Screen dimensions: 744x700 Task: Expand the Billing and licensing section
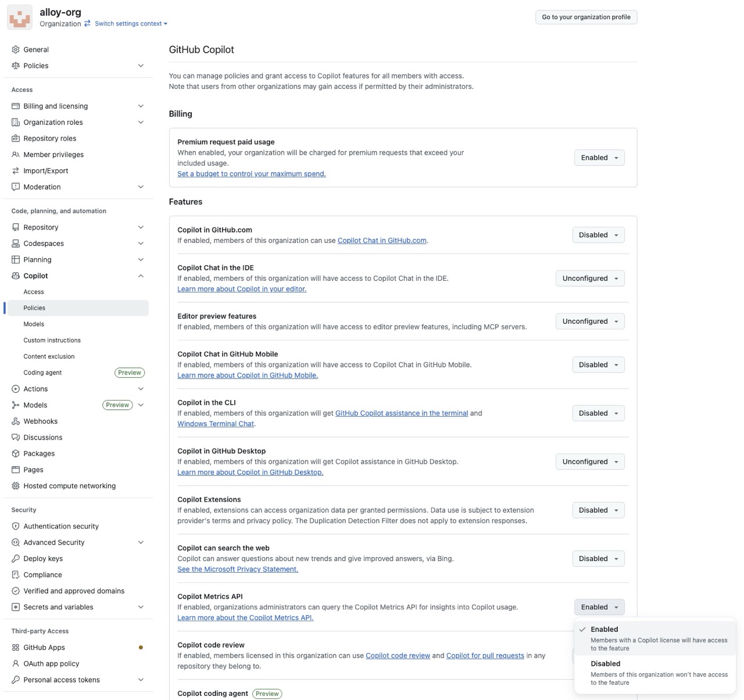click(141, 106)
